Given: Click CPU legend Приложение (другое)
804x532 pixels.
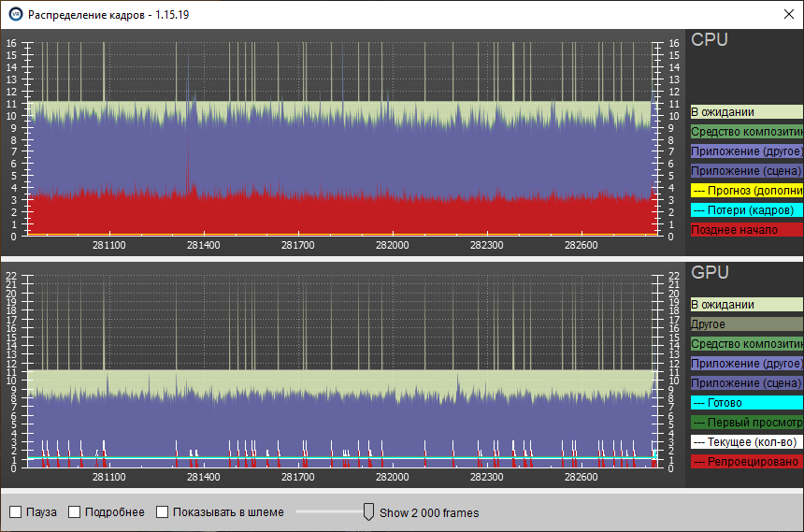Looking at the screenshot, I should 747,151.
